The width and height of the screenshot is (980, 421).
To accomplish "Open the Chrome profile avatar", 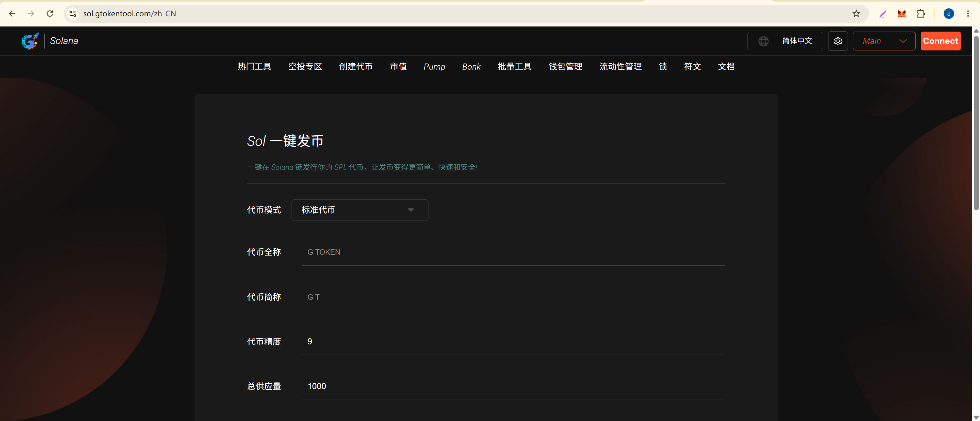I will pyautogui.click(x=949, y=14).
